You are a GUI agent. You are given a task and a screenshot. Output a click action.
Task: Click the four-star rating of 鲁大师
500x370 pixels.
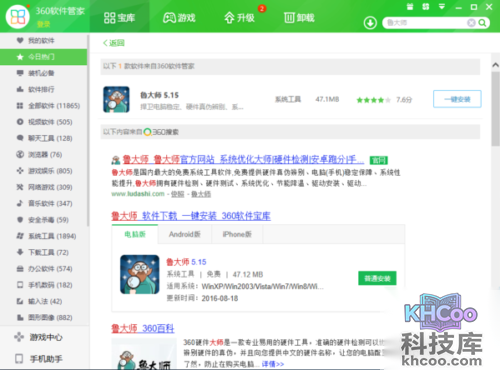[373, 100]
